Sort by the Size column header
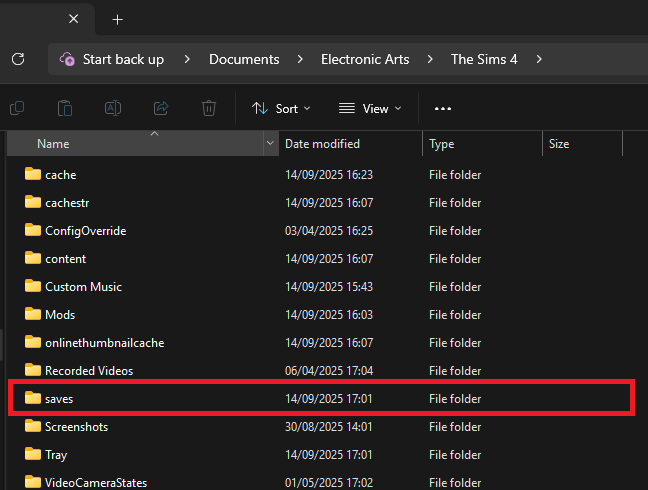648x490 pixels. coord(582,144)
